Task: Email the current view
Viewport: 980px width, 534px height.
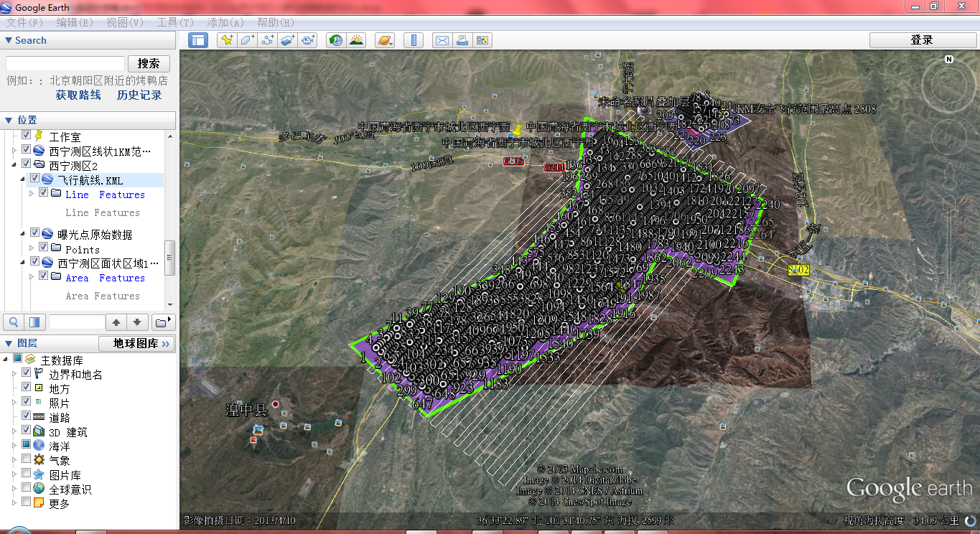Action: tap(442, 40)
